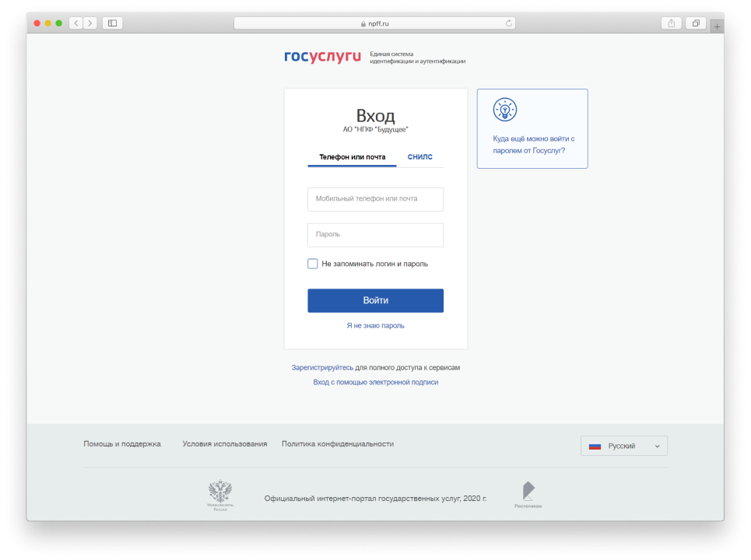Click 'Единая система идентификации и аутентификации' text
This screenshot has height=560, width=751.
417,58
